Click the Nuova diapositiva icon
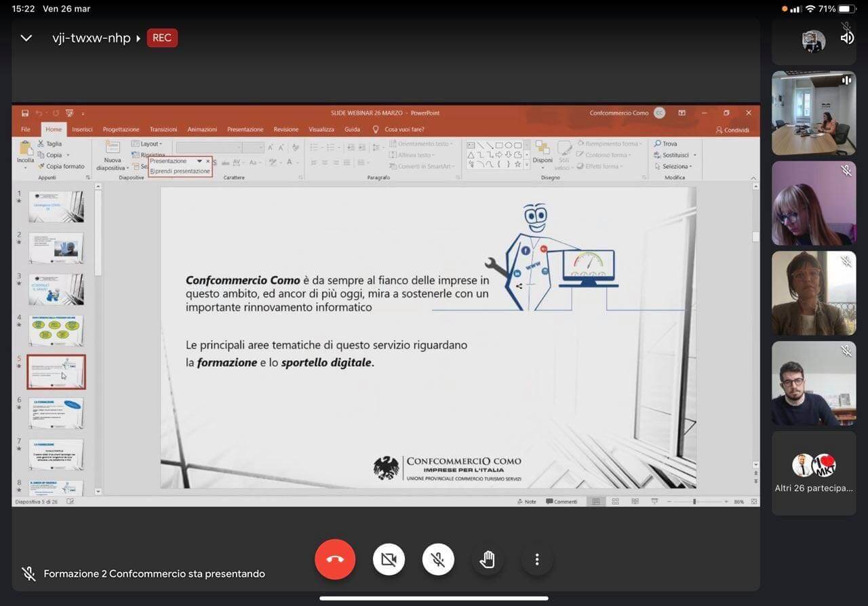Viewport: 868px width, 606px height. [113, 148]
